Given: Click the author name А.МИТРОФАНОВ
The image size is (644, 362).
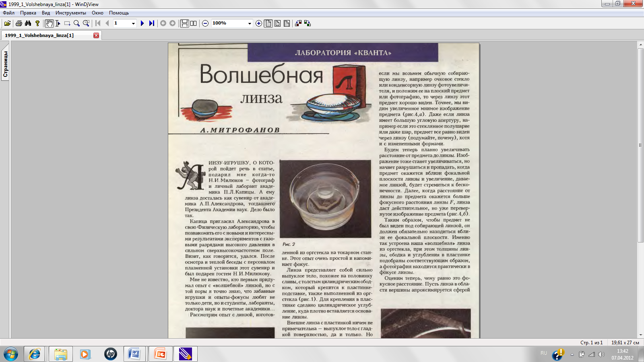Looking at the screenshot, I should point(240,130).
